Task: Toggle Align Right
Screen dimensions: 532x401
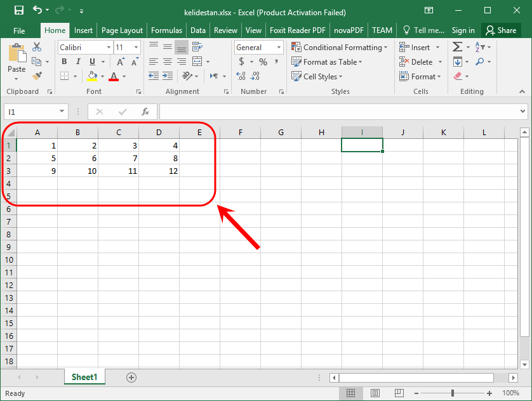Action: (x=182, y=62)
